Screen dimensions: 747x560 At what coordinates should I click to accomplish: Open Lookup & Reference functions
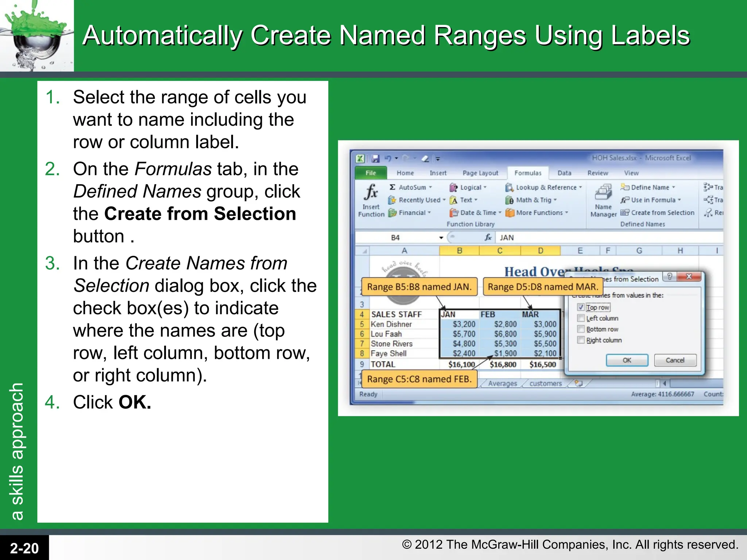tap(544, 187)
